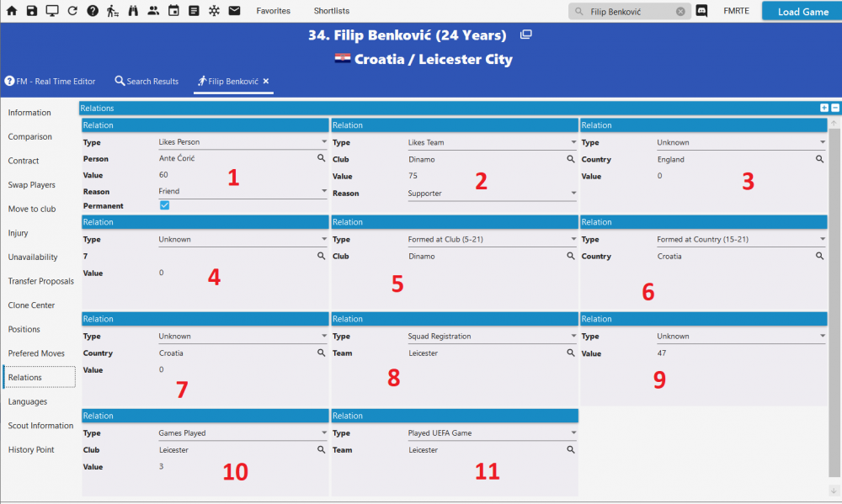Click the minus icon in Relations header

(x=835, y=108)
